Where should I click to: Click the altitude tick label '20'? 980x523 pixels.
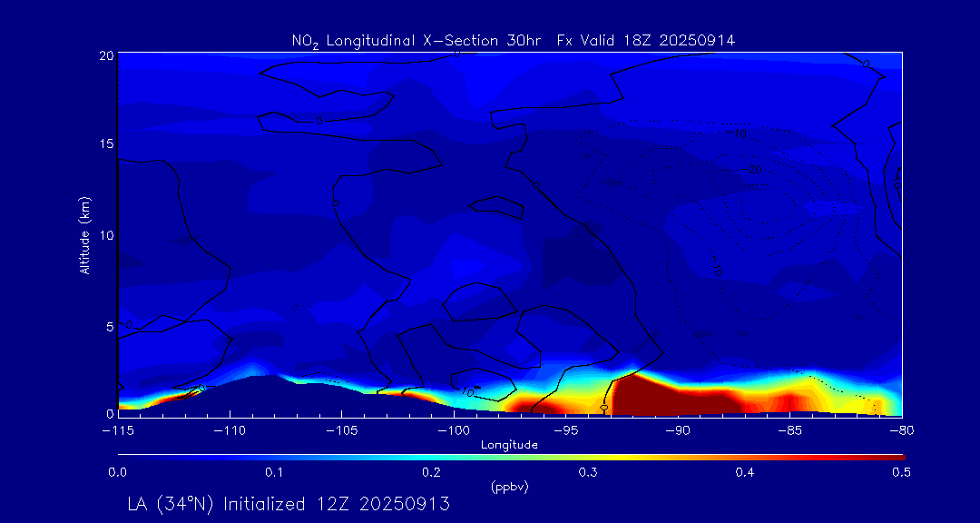click(x=105, y=55)
